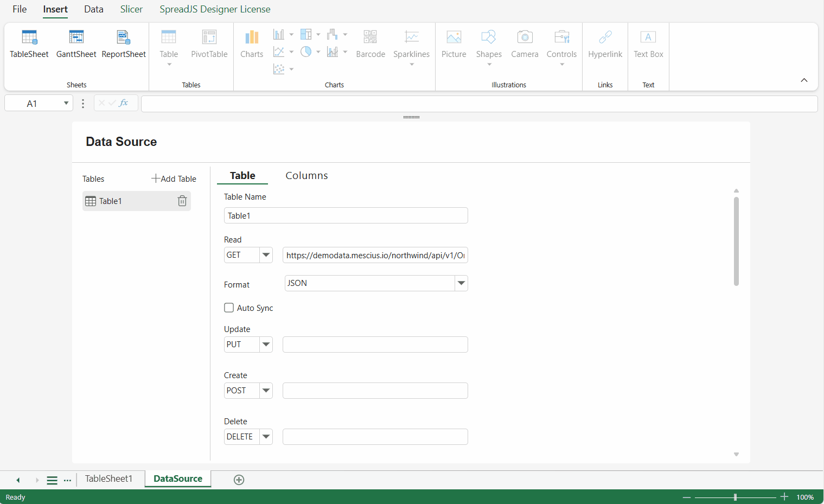Select the line chart icon

click(279, 52)
